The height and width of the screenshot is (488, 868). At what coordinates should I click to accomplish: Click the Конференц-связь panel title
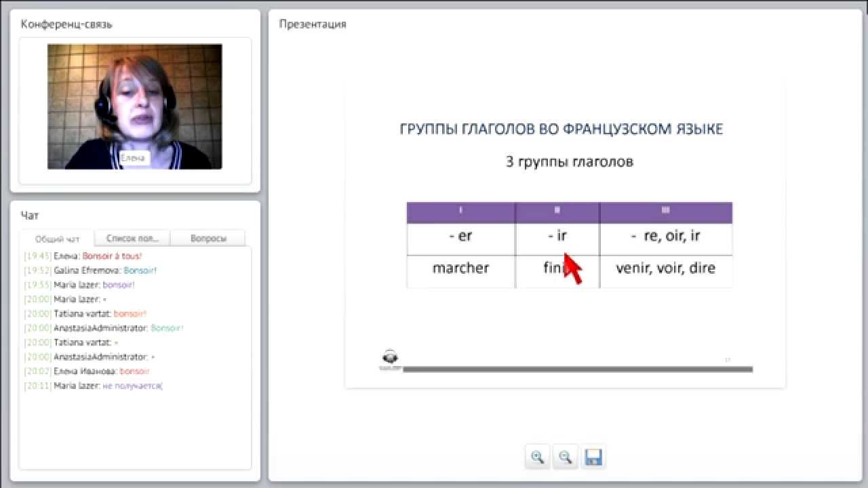(x=66, y=24)
